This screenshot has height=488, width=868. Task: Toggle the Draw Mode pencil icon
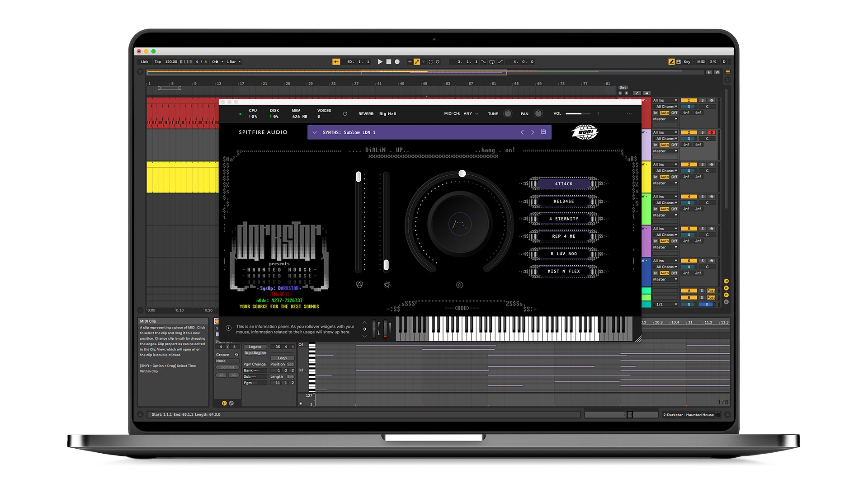671,62
